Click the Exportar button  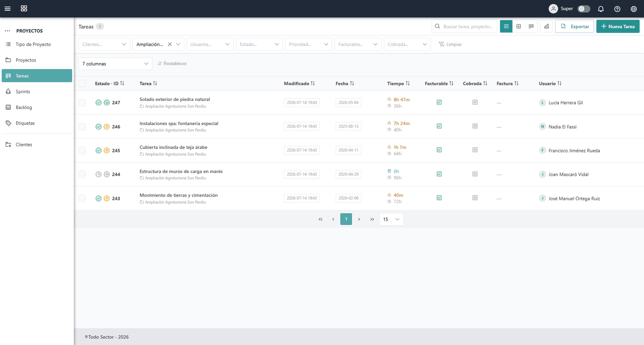[574, 26]
